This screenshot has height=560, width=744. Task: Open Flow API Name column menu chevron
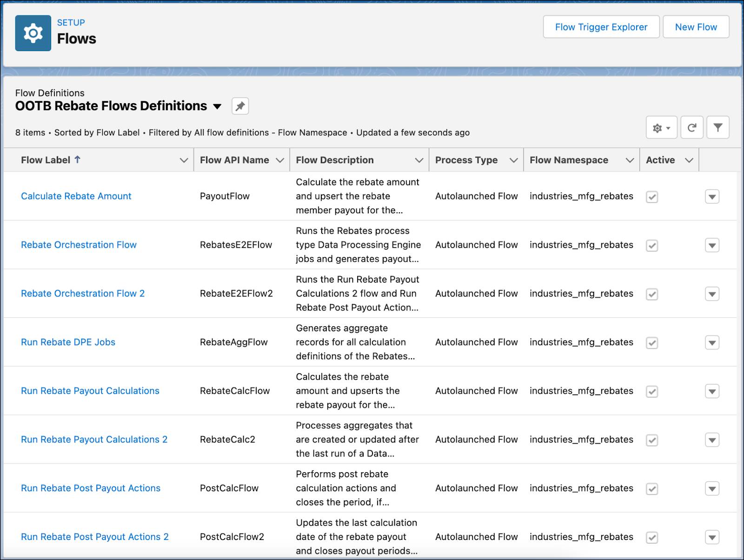click(x=280, y=160)
